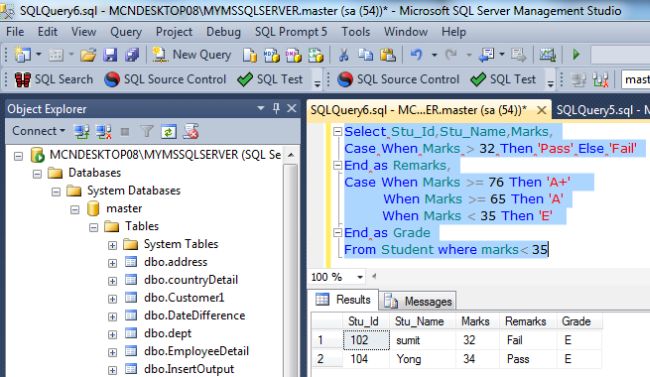Collapse the MCNDESKTOP08\MYMSSQLSERVER server node
The width and height of the screenshot is (650, 377).
(x=18, y=156)
